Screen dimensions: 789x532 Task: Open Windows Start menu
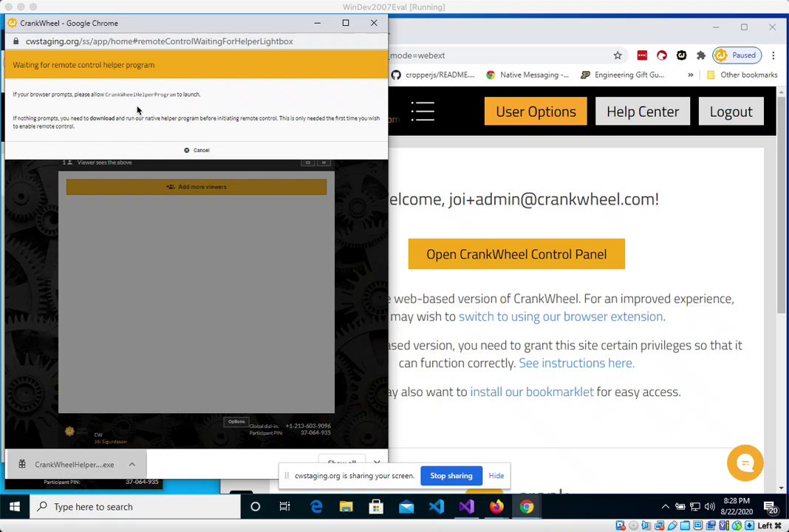(x=15, y=506)
